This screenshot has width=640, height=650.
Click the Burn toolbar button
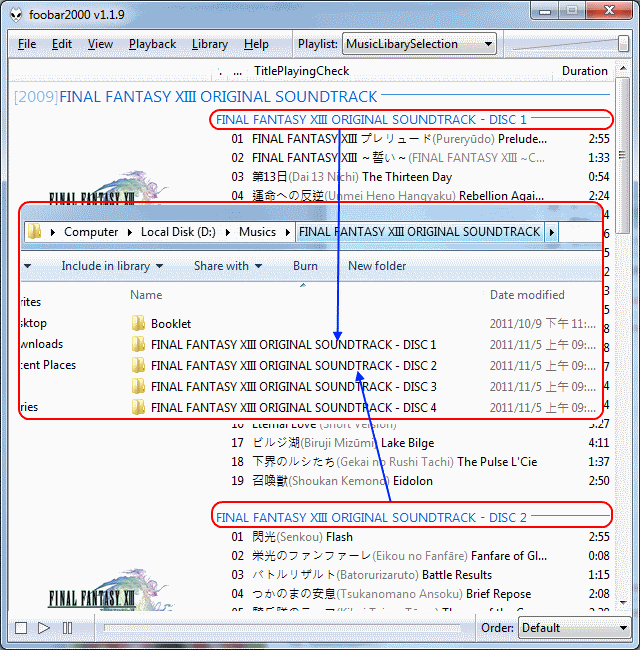(x=305, y=266)
